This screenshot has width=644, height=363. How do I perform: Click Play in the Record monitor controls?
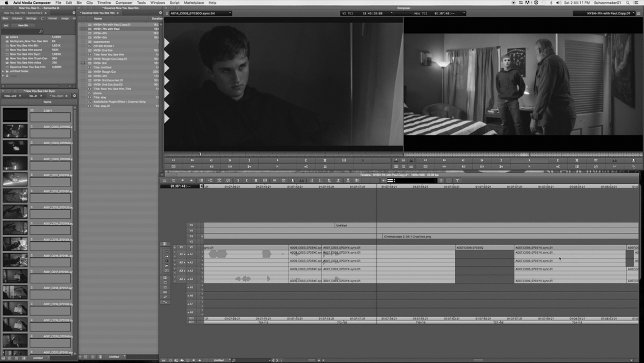[x=530, y=161]
